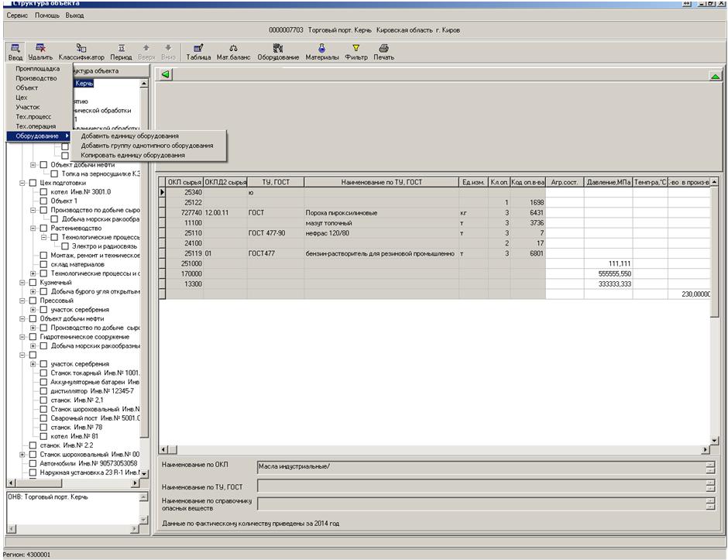Choose Добавить единицу оборудования from submenu
The width and height of the screenshot is (728, 560).
pyautogui.click(x=129, y=136)
